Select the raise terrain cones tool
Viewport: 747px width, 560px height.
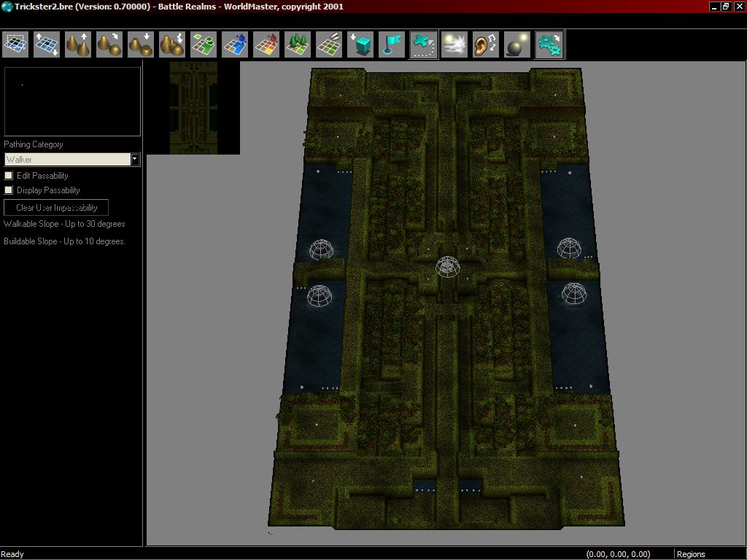click(x=78, y=44)
